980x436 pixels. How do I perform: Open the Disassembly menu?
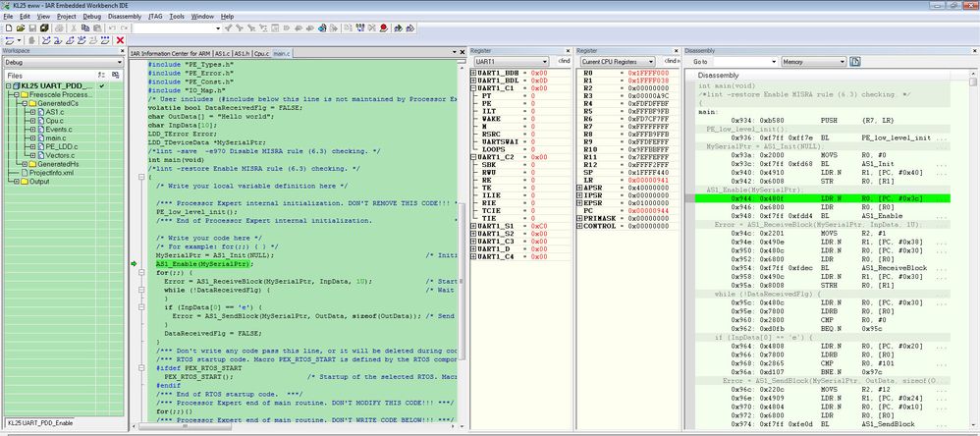point(126,17)
